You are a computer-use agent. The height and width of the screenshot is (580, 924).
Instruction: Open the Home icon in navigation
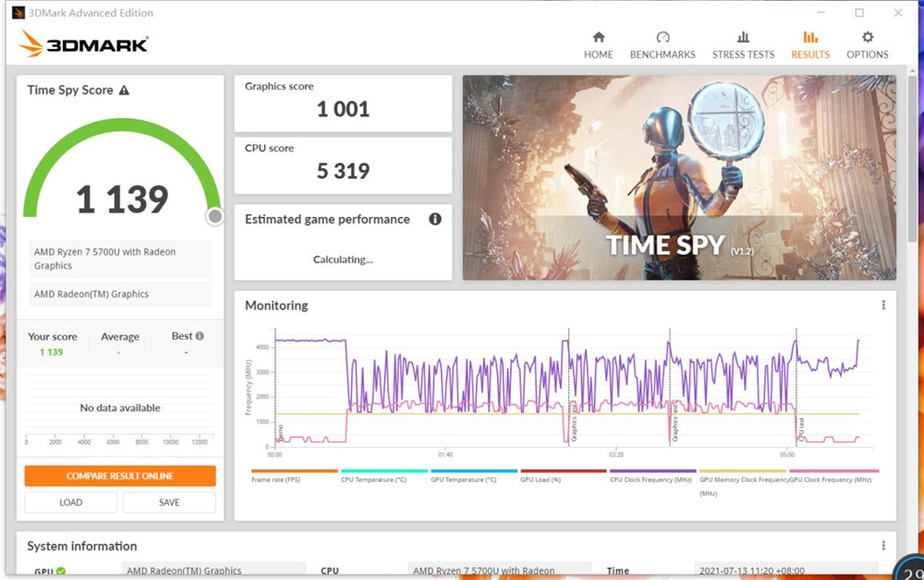click(x=598, y=38)
